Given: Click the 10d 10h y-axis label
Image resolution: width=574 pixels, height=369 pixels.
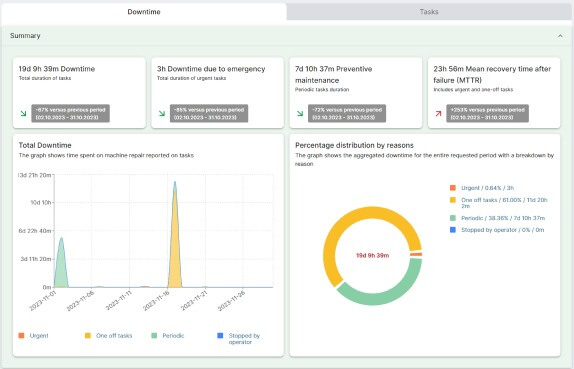Looking at the screenshot, I should 41,202.
